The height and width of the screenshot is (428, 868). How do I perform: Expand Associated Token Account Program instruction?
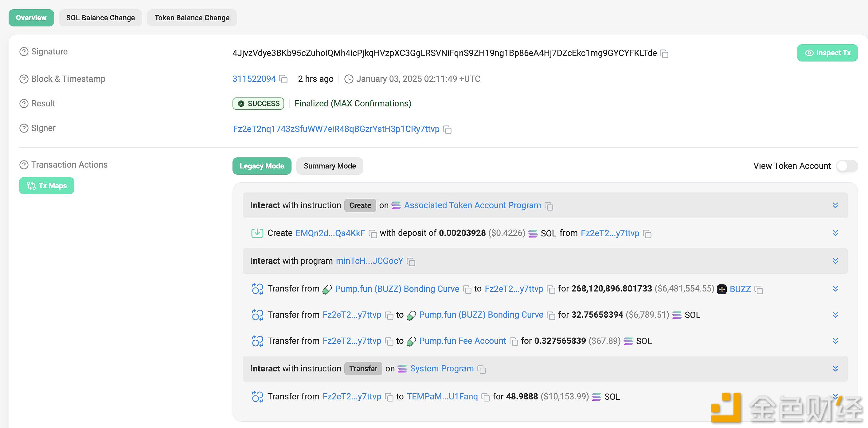[835, 205]
